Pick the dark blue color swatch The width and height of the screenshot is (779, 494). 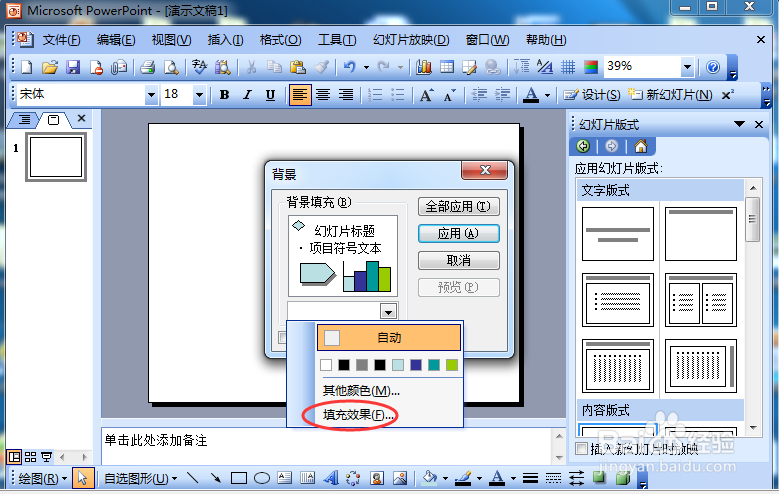pyautogui.click(x=416, y=365)
